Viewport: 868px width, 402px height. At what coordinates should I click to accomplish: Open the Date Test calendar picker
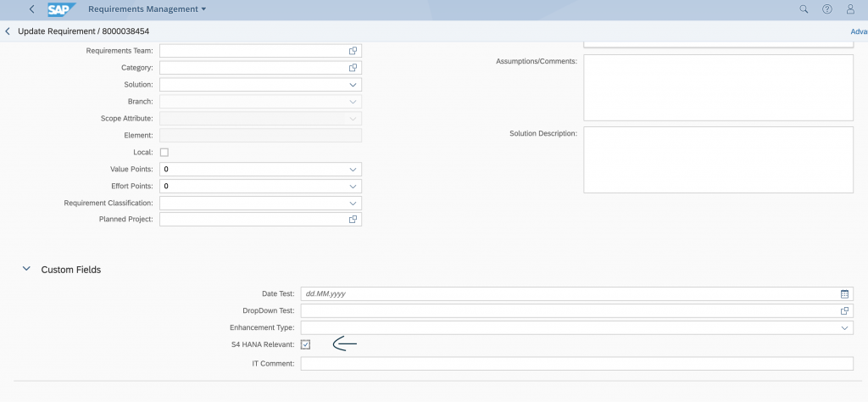844,294
